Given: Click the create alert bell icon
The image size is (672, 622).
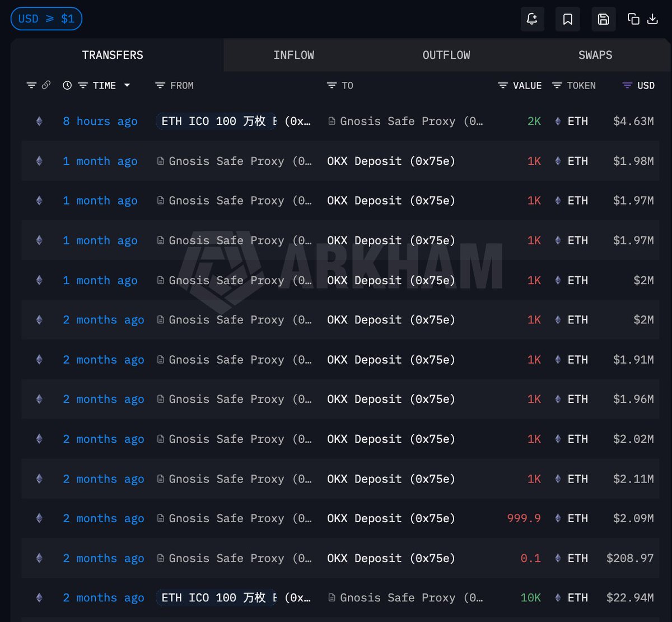Looking at the screenshot, I should tap(532, 19).
